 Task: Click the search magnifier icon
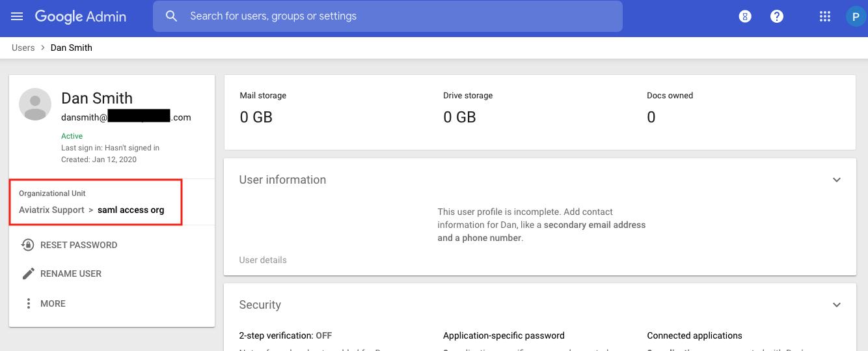click(172, 16)
